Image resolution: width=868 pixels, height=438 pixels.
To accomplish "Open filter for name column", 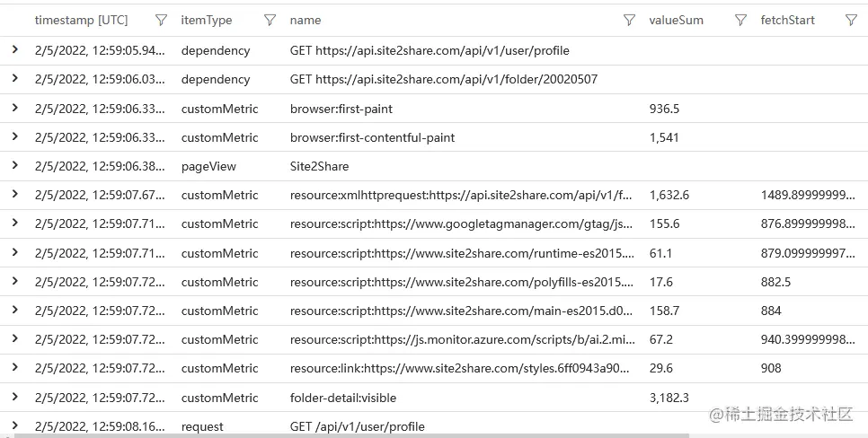I will click(630, 20).
